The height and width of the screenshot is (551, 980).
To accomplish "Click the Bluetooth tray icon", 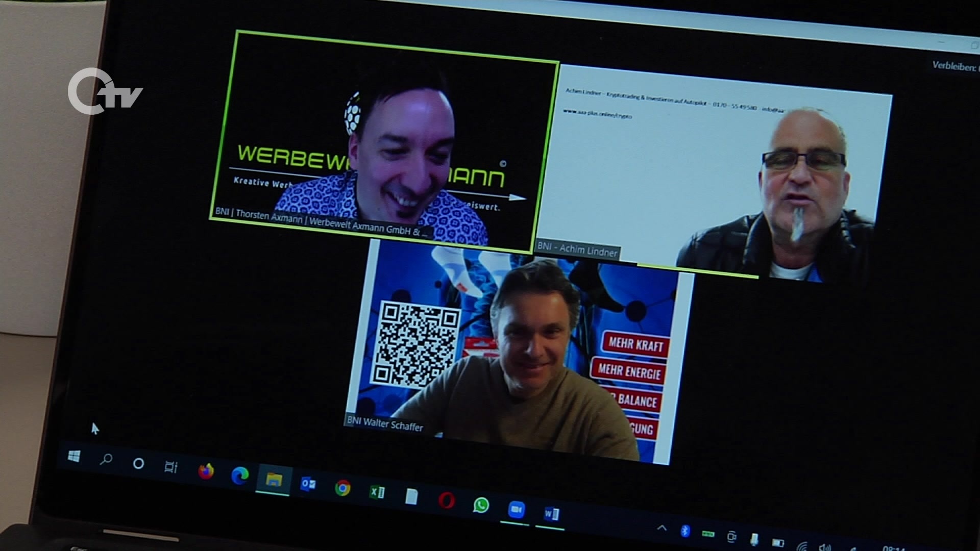I will point(685,531).
